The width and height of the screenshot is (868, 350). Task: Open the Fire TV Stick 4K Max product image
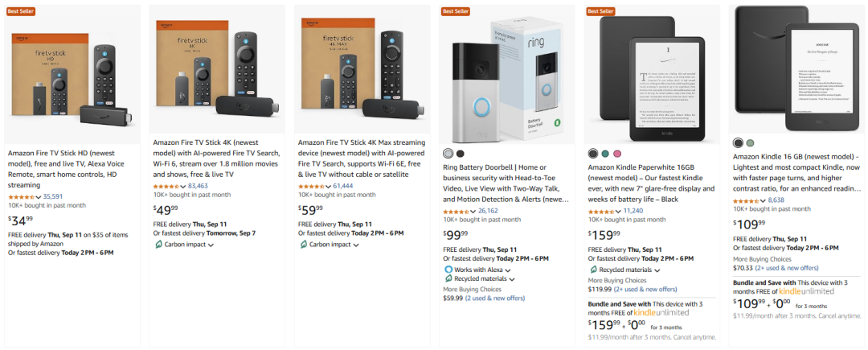[x=362, y=74]
